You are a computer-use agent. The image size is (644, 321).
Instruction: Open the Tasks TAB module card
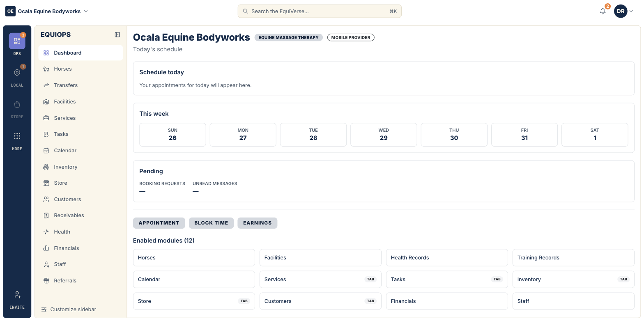click(x=447, y=280)
